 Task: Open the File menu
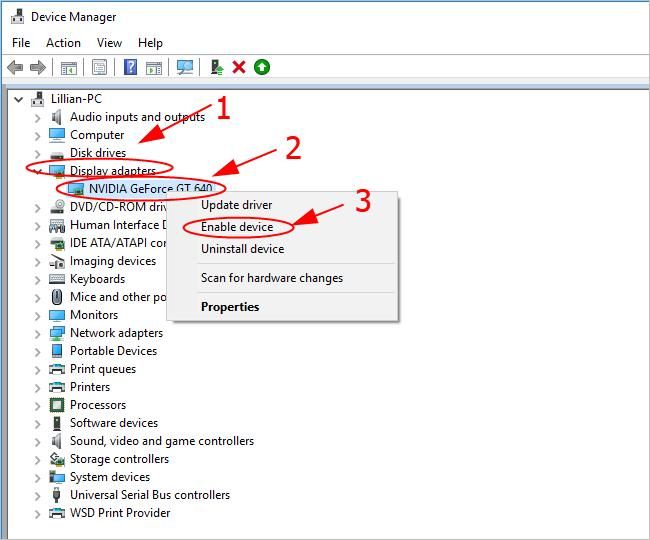[21, 43]
